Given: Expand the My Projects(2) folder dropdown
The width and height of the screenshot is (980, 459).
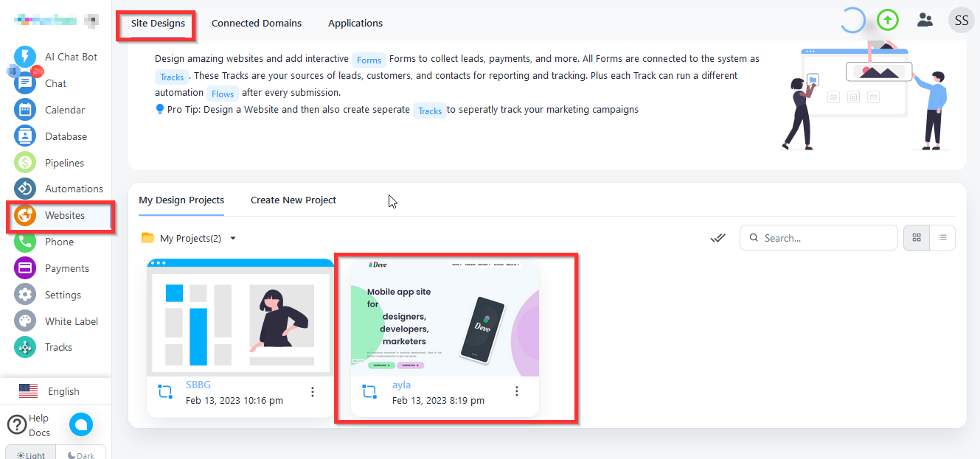Looking at the screenshot, I should (233, 238).
